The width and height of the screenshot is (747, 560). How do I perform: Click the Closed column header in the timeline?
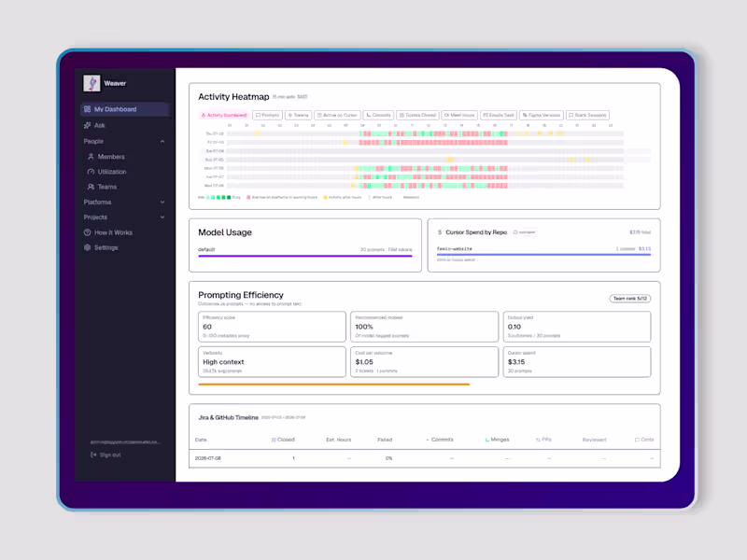(283, 440)
